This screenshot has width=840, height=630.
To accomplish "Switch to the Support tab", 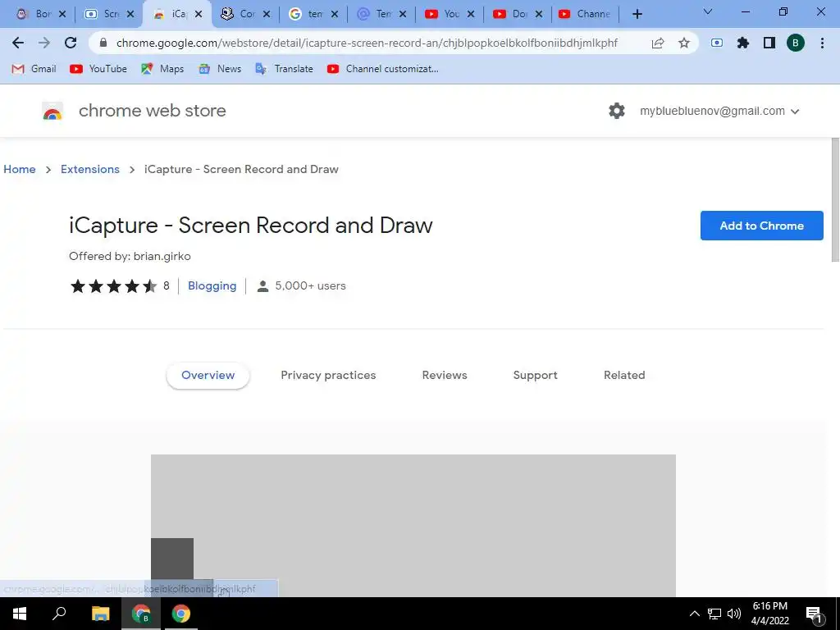I will (x=535, y=375).
